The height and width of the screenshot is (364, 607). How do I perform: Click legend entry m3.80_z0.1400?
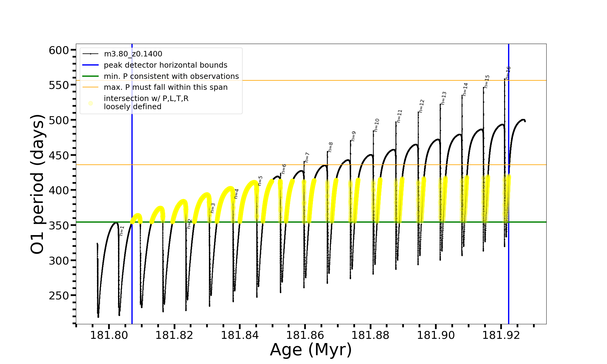[x=133, y=54]
